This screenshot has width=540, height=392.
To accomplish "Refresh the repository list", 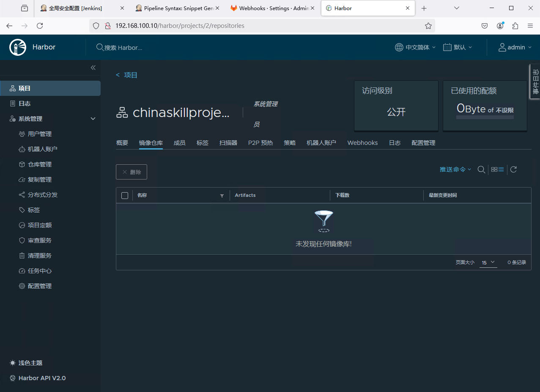I will (513, 169).
